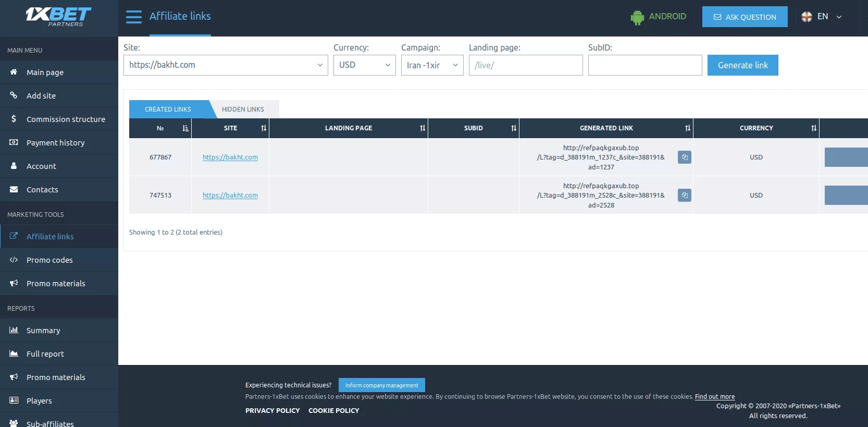Click the SubID input field
868x427 pixels.
click(645, 65)
